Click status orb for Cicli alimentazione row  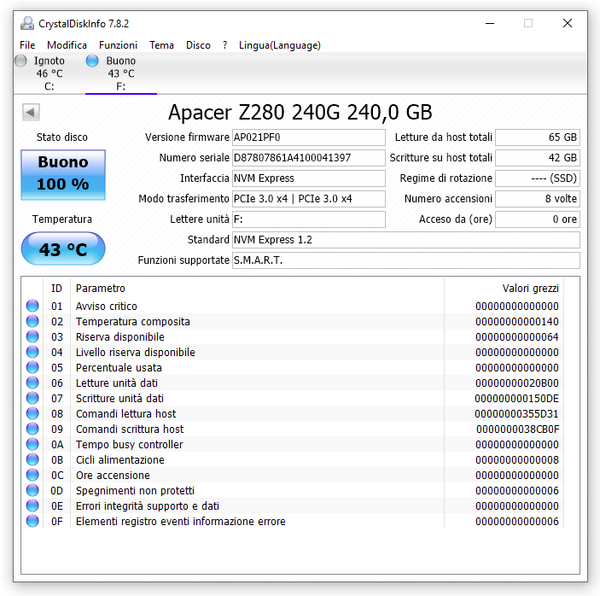click(33, 459)
